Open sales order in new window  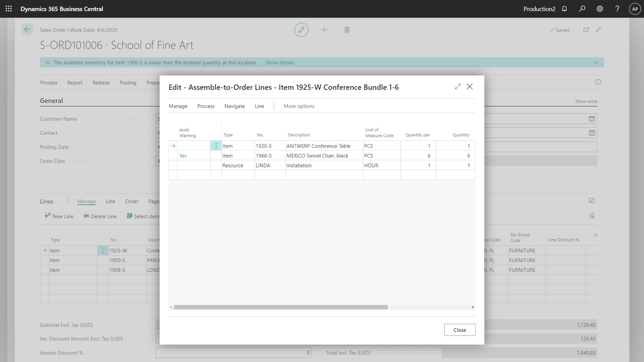pyautogui.click(x=586, y=29)
